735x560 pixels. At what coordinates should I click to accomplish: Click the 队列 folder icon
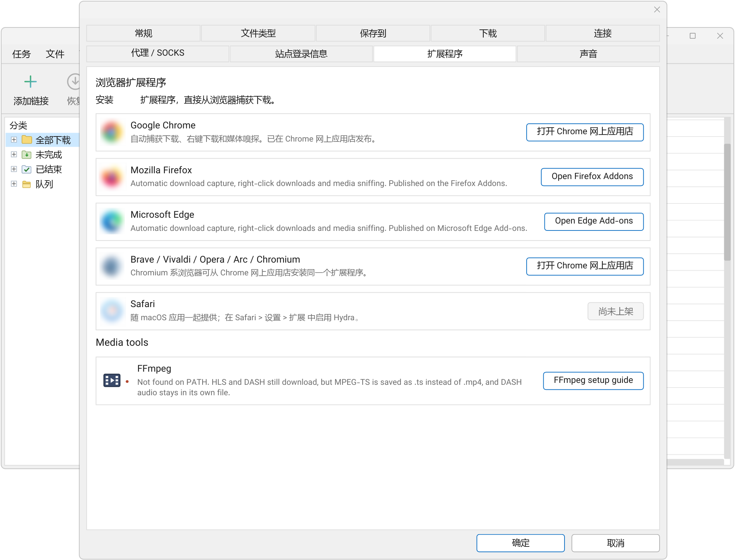coord(27,184)
